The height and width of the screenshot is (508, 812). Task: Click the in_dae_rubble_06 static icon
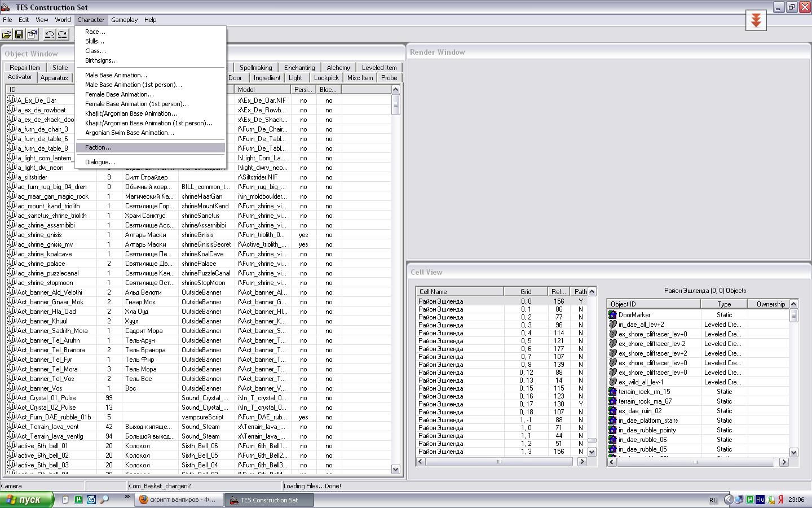(612, 439)
